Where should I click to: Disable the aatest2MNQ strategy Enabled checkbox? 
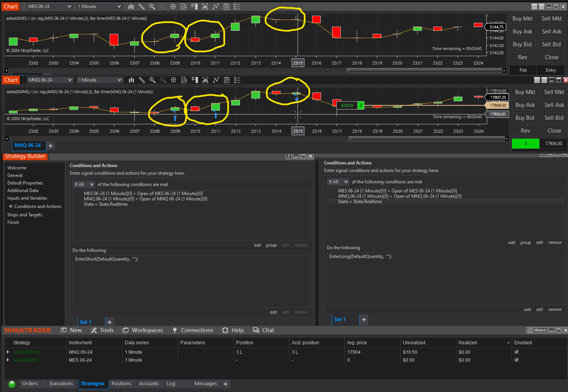click(516, 352)
